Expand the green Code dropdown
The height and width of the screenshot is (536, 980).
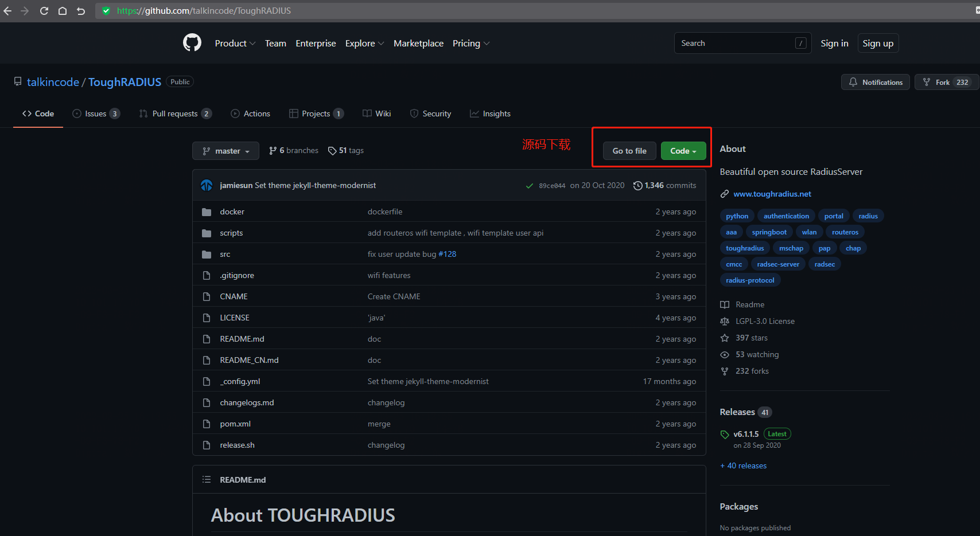[683, 150]
